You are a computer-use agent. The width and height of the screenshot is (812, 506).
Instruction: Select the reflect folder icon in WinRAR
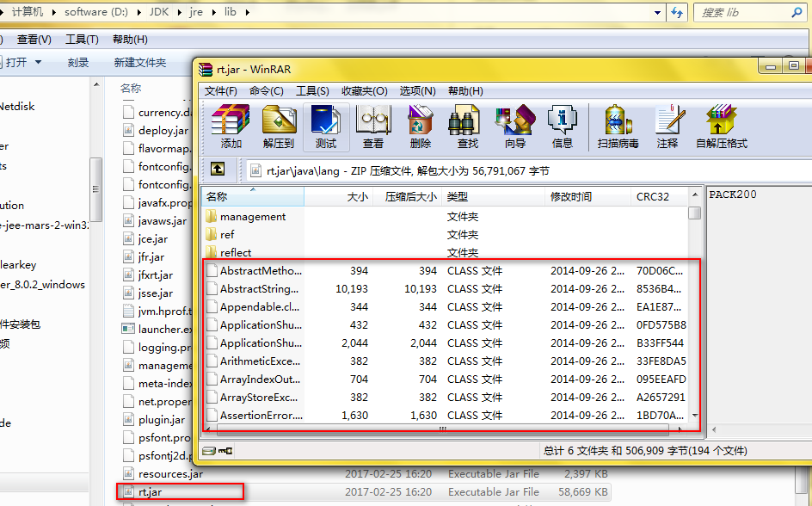tap(211, 253)
